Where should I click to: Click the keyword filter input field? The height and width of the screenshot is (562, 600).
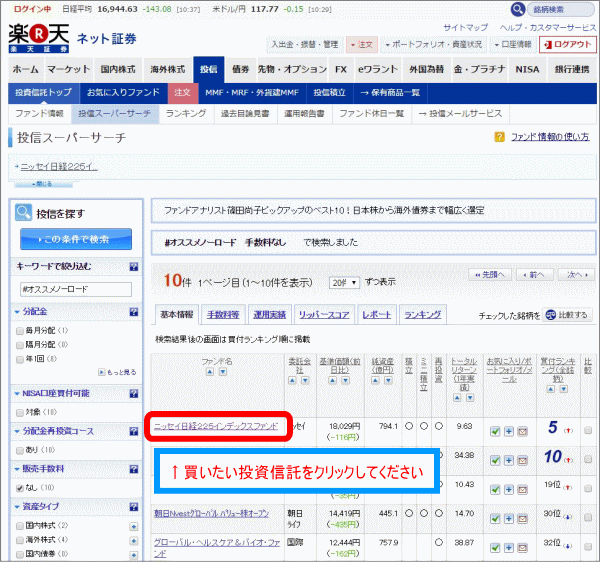point(76,289)
